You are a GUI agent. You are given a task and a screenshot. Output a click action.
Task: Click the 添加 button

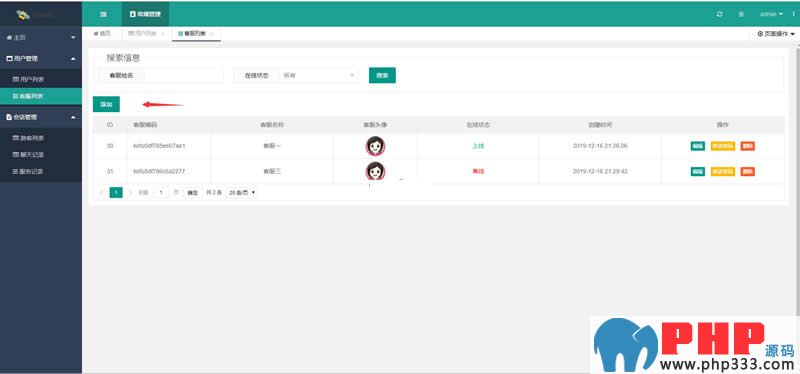click(106, 104)
